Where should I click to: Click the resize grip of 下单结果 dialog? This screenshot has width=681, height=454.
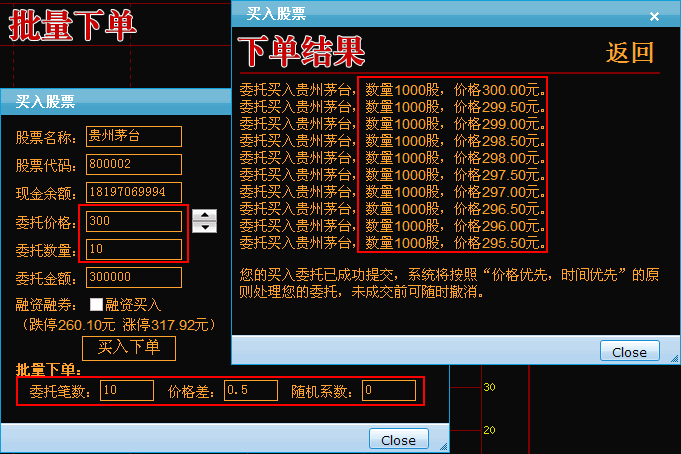[x=674, y=358]
